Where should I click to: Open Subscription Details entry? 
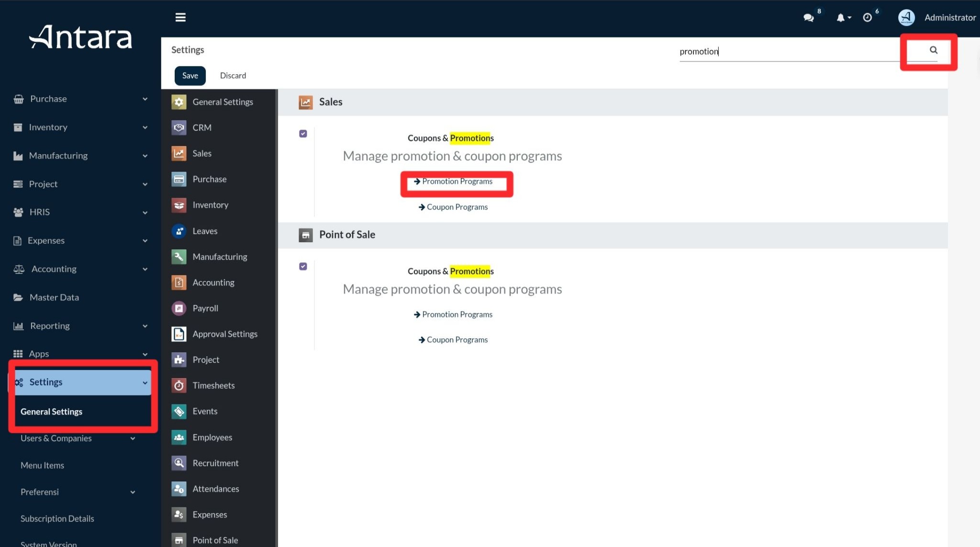pos(57,519)
